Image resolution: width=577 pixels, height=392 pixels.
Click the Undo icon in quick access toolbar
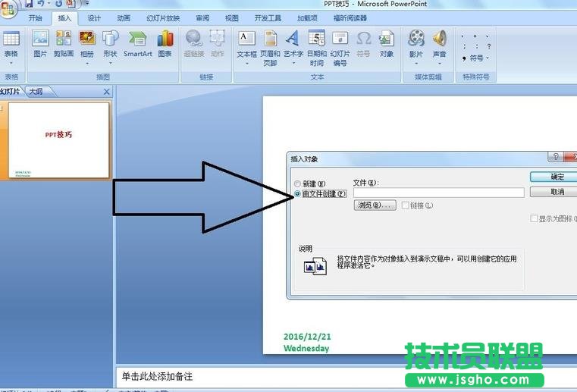pyautogui.click(x=41, y=4)
